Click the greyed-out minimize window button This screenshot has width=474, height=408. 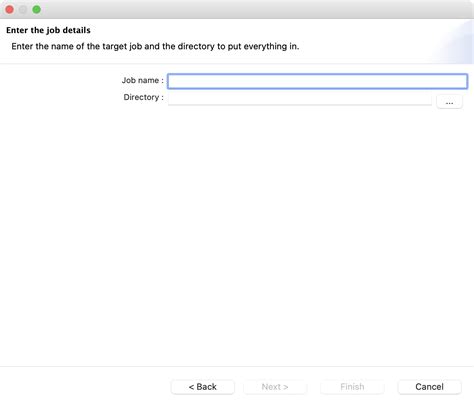[x=23, y=9]
